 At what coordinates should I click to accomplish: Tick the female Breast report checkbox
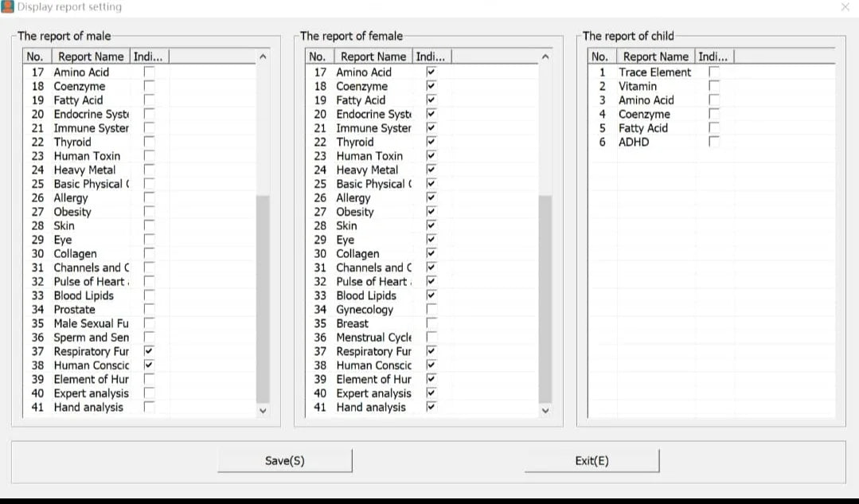431,323
